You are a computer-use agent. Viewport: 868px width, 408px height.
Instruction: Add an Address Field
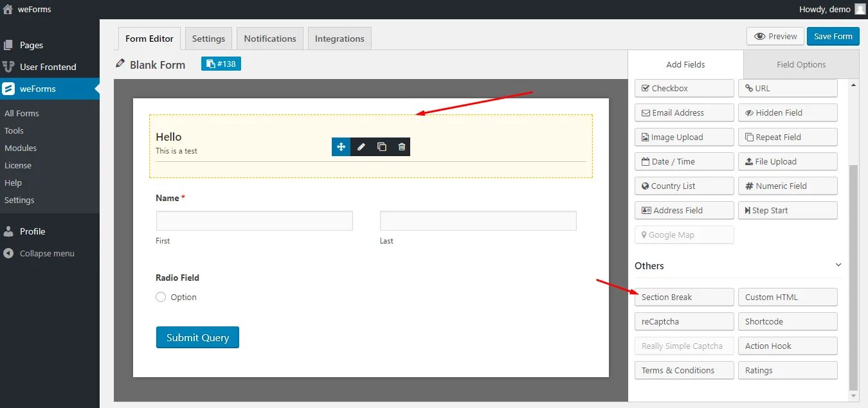pos(684,210)
